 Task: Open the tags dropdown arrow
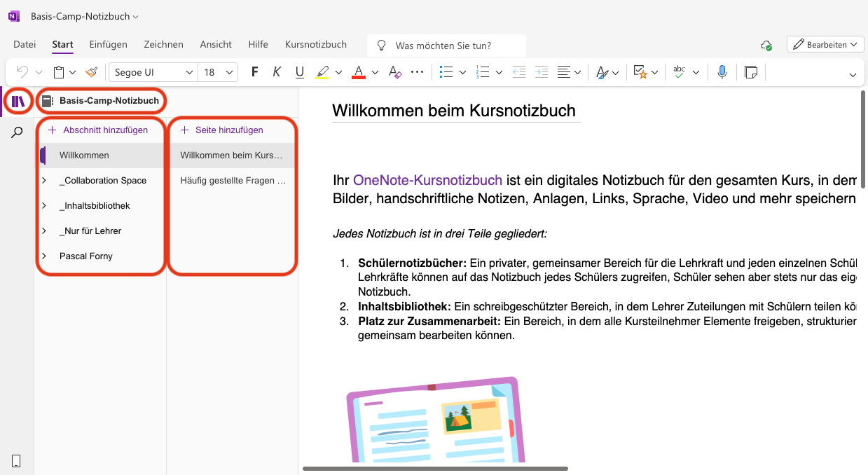pyautogui.click(x=654, y=71)
